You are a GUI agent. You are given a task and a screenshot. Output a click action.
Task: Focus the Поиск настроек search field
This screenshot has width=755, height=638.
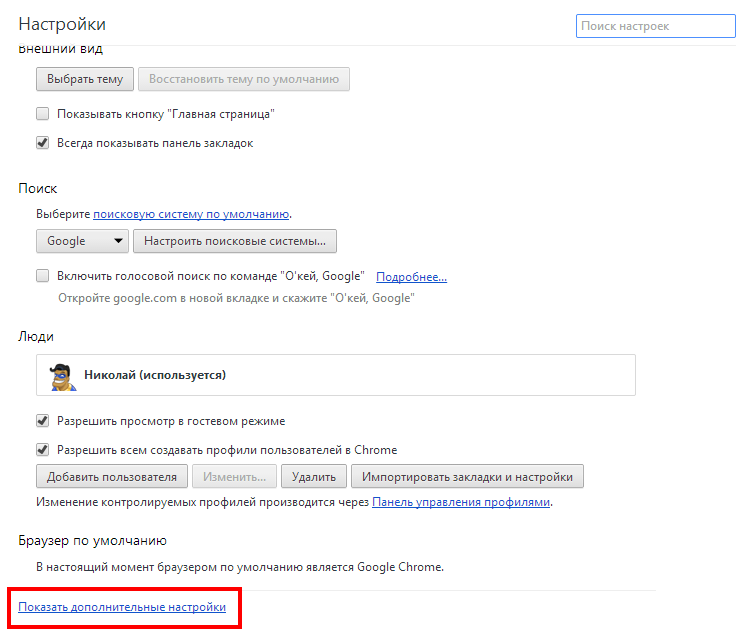(655, 26)
